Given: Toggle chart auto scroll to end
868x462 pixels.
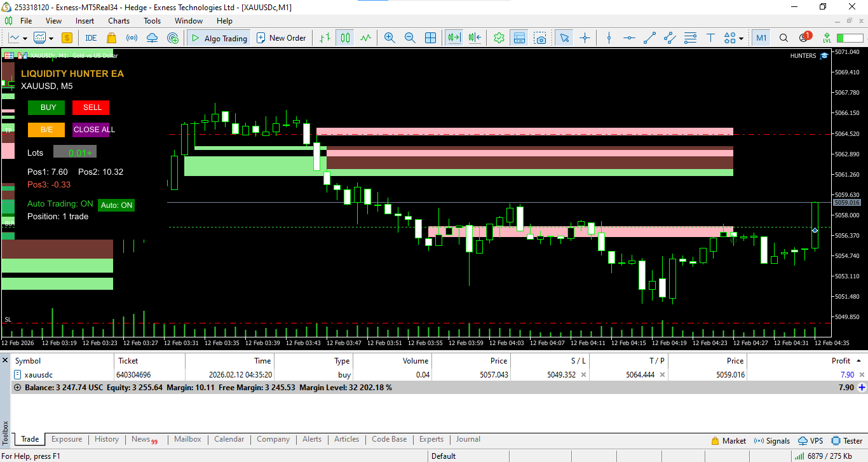Looking at the screenshot, I should 454,38.
